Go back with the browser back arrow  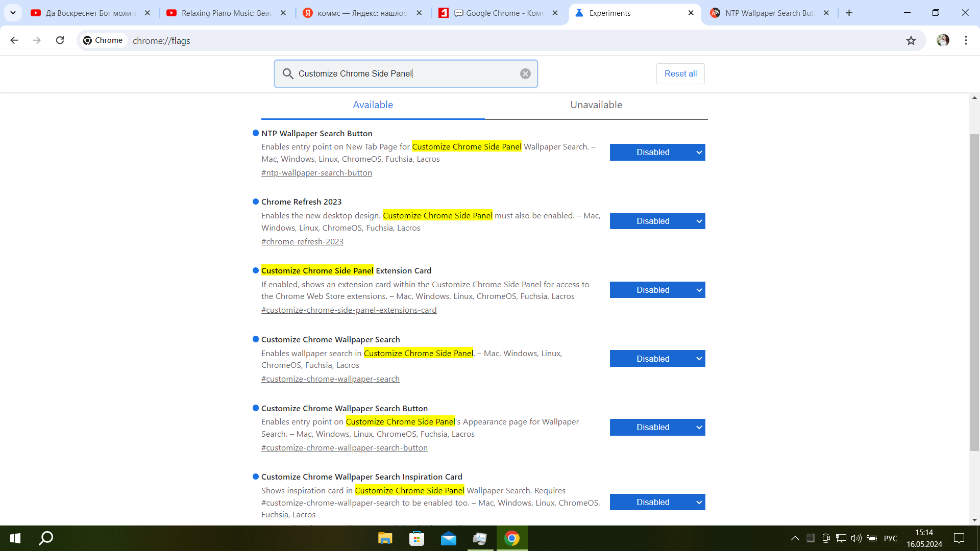[14, 40]
